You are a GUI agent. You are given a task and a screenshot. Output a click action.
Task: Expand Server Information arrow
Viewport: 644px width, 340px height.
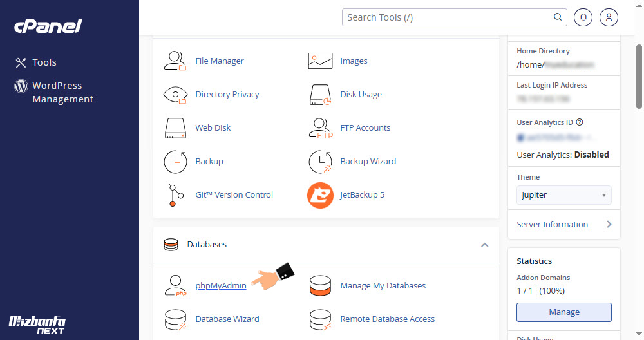[x=609, y=224]
